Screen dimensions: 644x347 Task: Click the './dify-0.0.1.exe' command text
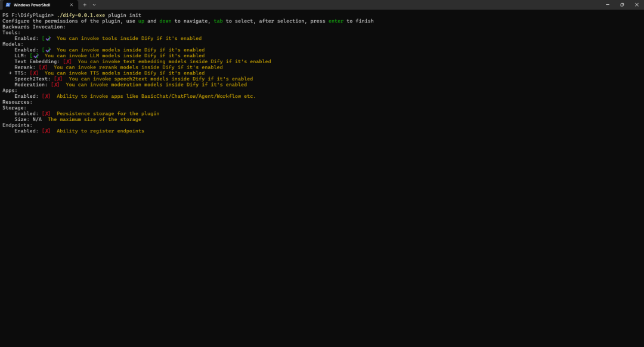81,15
